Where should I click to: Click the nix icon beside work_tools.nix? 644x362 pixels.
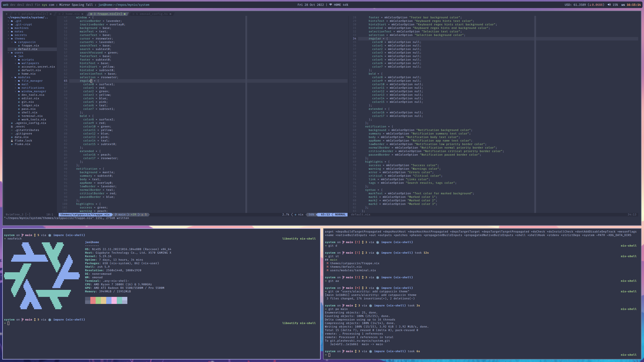pyautogui.click(x=19, y=120)
